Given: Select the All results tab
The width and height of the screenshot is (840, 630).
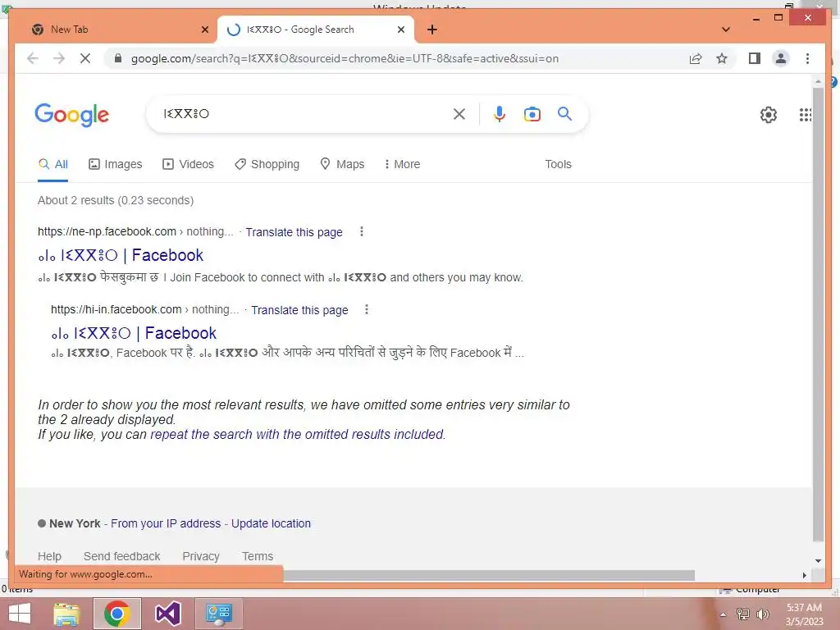Looking at the screenshot, I should (x=53, y=164).
